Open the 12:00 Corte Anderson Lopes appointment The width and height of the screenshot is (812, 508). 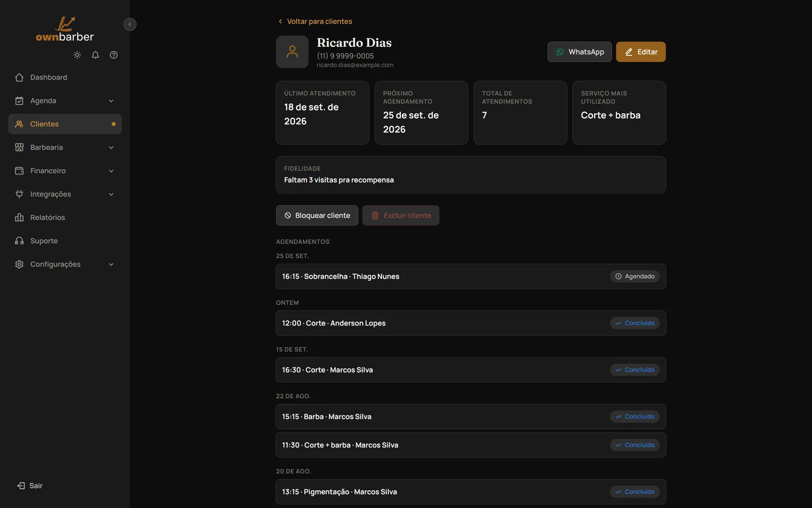(x=471, y=323)
